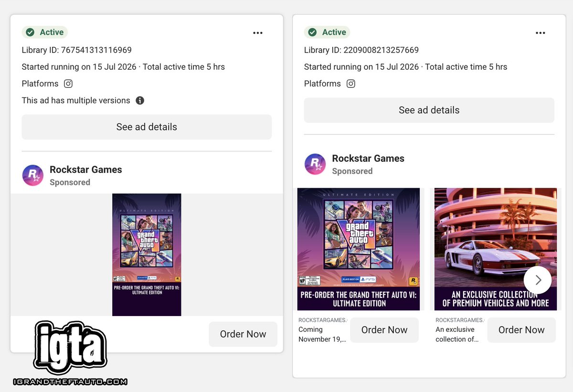
Task: Open Rockstar Games page name on right ad
Action: 368,159
